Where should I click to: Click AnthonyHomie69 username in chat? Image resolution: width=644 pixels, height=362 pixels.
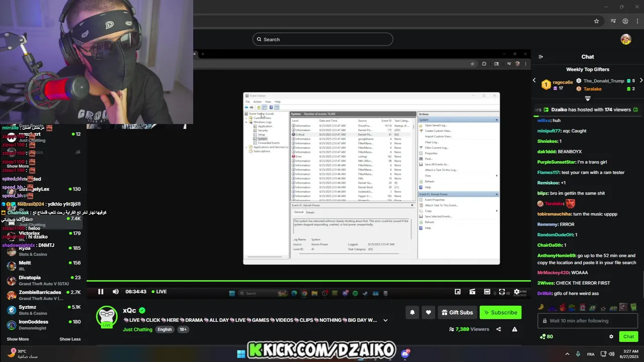(x=556, y=255)
